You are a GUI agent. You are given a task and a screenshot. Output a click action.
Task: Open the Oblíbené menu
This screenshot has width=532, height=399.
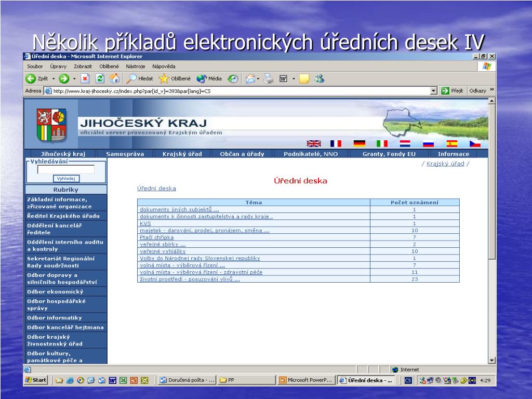click(109, 66)
